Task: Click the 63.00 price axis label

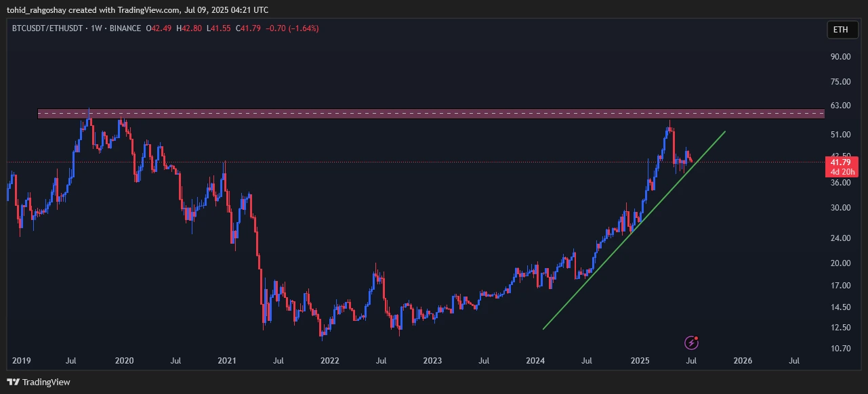Action: (x=841, y=106)
